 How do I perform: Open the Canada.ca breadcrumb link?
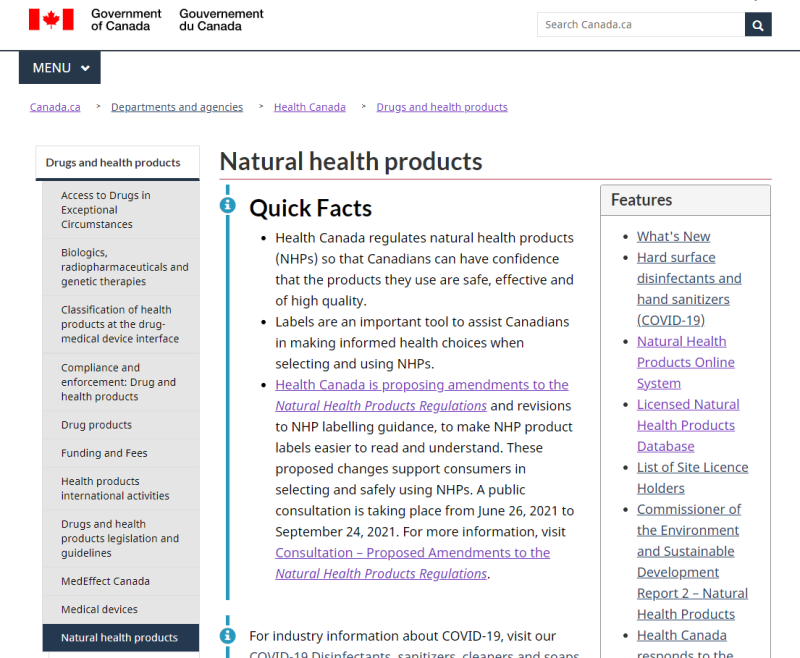(55, 107)
